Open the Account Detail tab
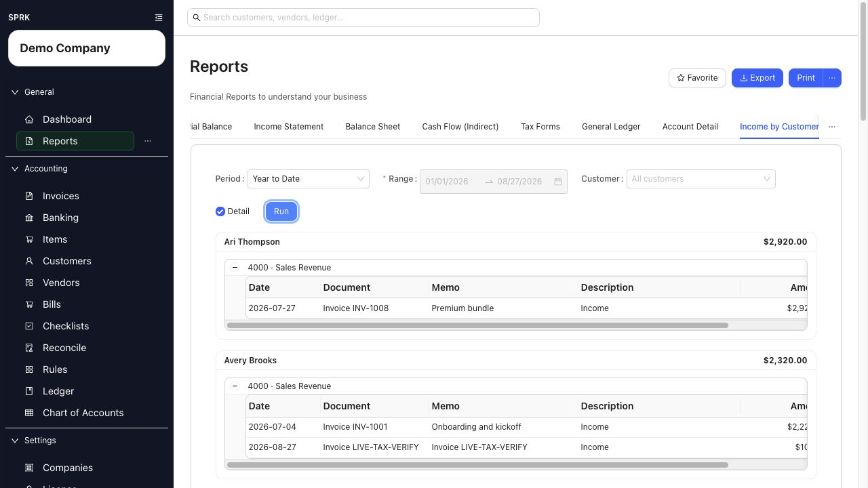The width and height of the screenshot is (868, 488). coord(690,127)
